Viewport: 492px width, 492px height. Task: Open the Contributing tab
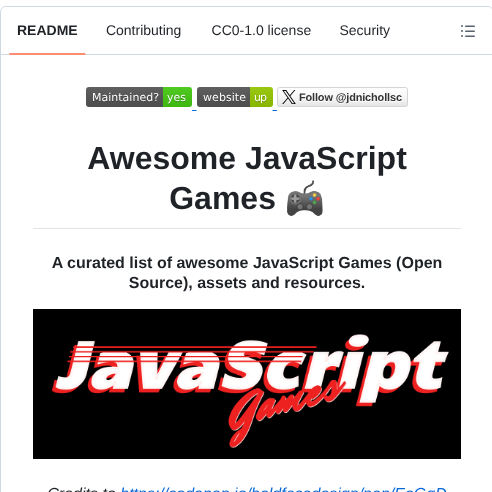pos(144,30)
